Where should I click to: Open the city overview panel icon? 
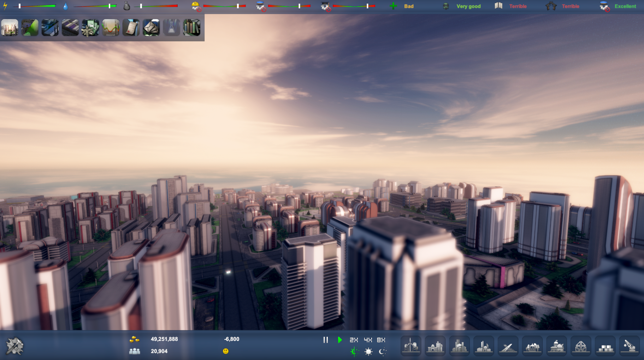(x=10, y=28)
